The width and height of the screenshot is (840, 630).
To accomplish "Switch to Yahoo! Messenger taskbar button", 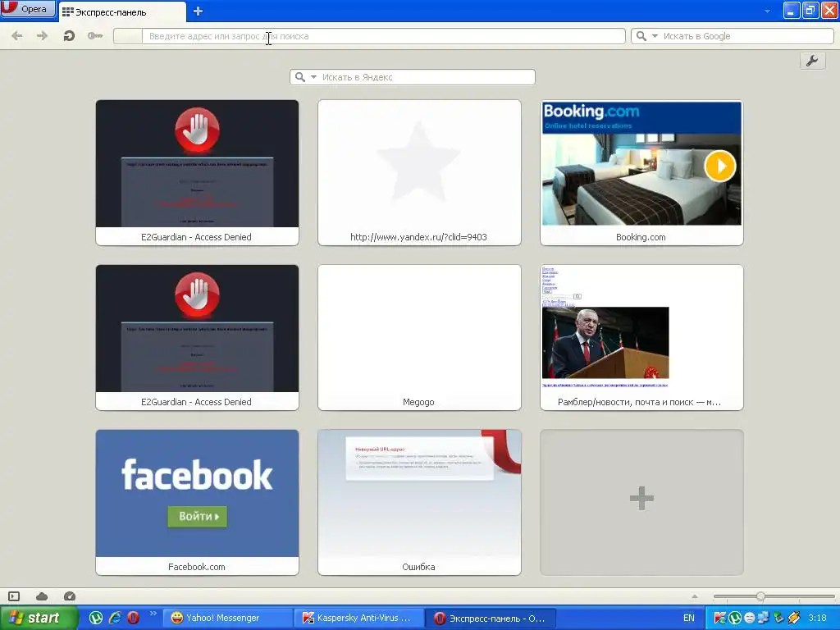I will pos(227,618).
